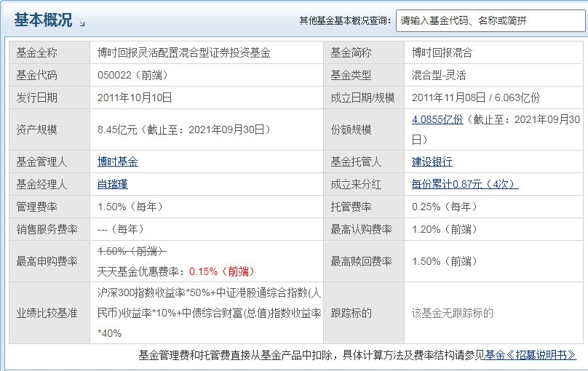Select max subscription fee 1.20%（前端）
Image resolution: width=588 pixels, height=371 pixels.
pos(445,229)
